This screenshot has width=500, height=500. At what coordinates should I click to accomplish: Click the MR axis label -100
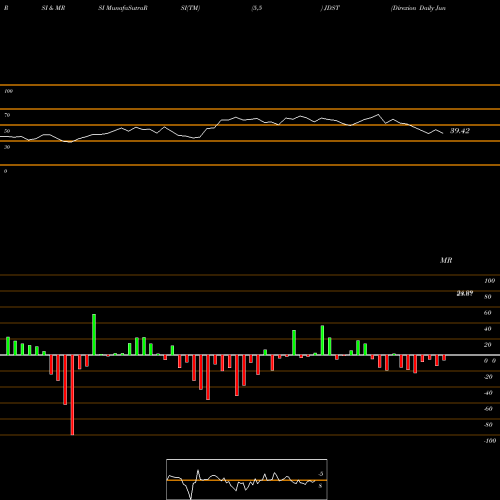[x=489, y=441]
